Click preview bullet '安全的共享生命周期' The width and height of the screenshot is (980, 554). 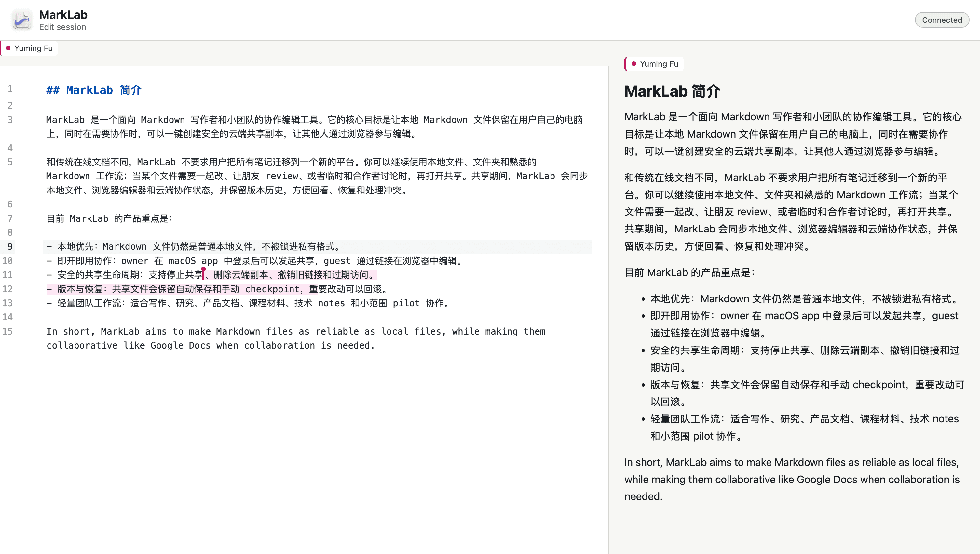pos(805,358)
